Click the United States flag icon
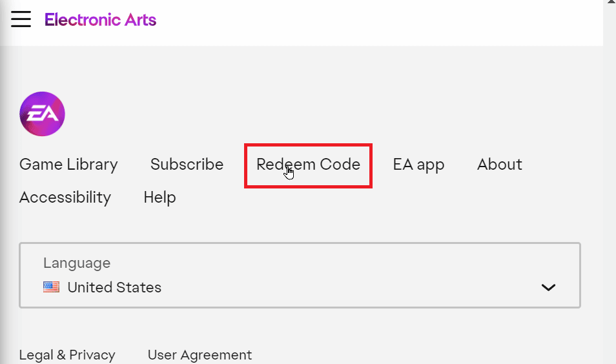Image resolution: width=616 pixels, height=364 pixels. 52,287
